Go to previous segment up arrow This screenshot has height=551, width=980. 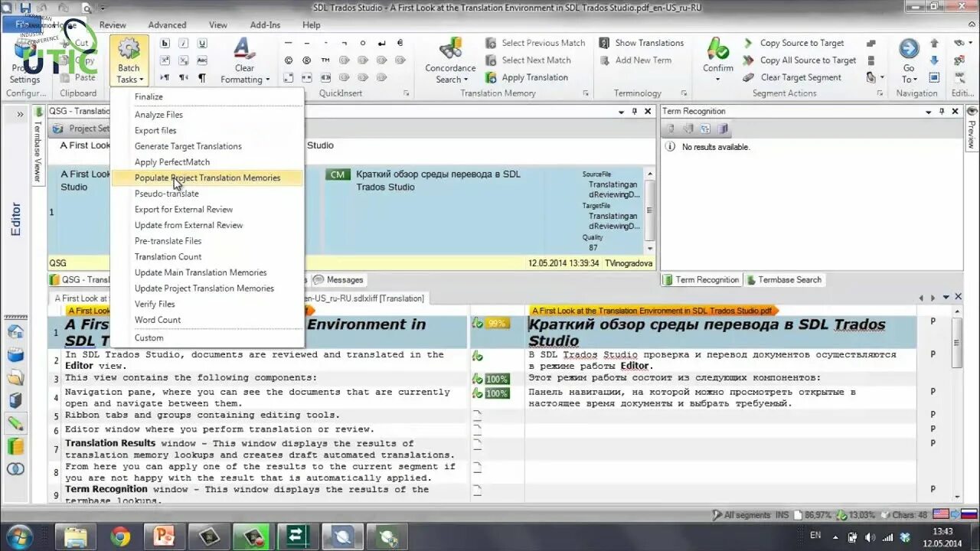(x=934, y=43)
